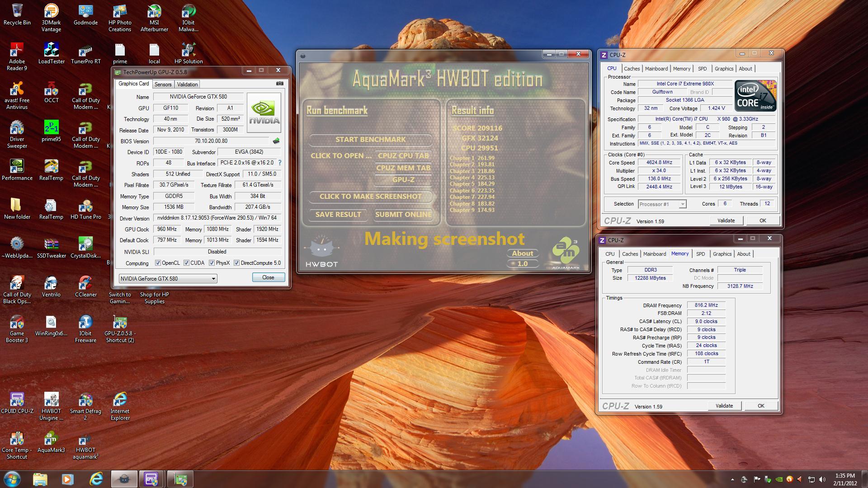Launch 3DMark Vantage from desktop

(51, 18)
